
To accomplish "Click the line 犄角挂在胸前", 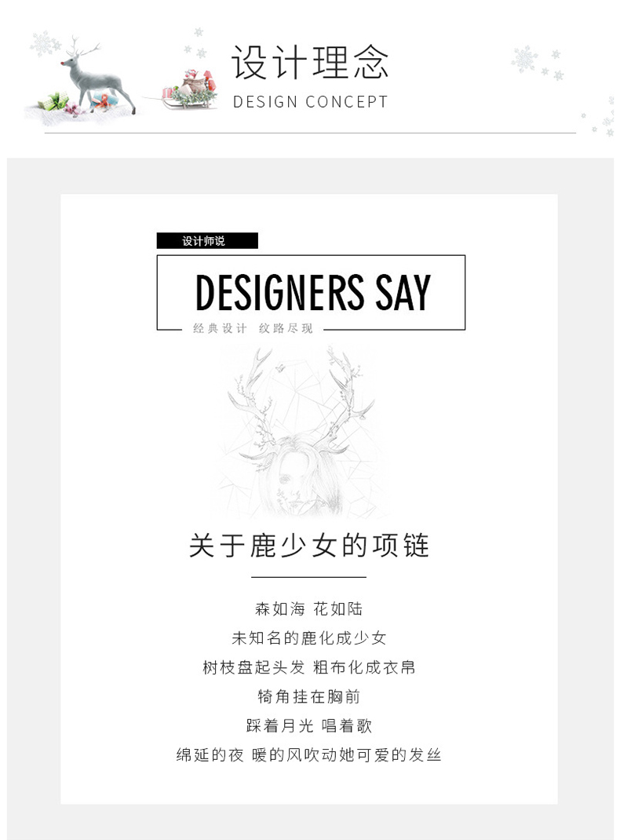I will (309, 696).
